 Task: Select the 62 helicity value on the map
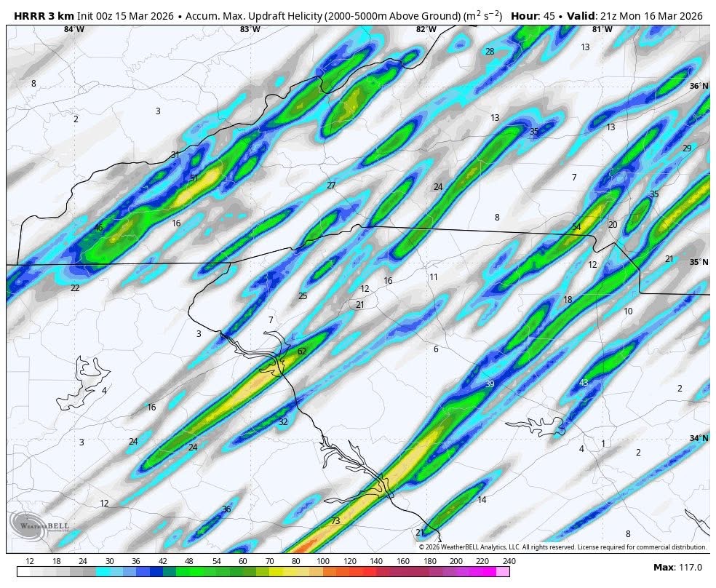click(302, 351)
